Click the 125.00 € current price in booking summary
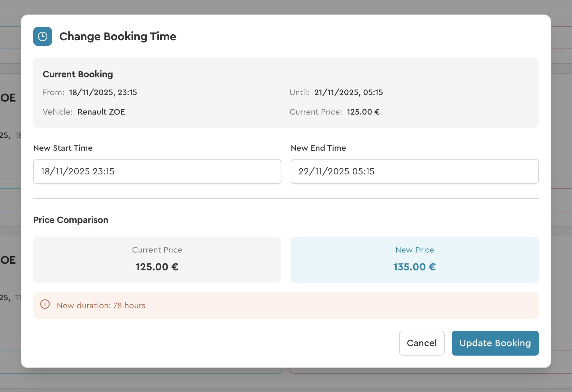This screenshot has width=572, height=392. (363, 112)
